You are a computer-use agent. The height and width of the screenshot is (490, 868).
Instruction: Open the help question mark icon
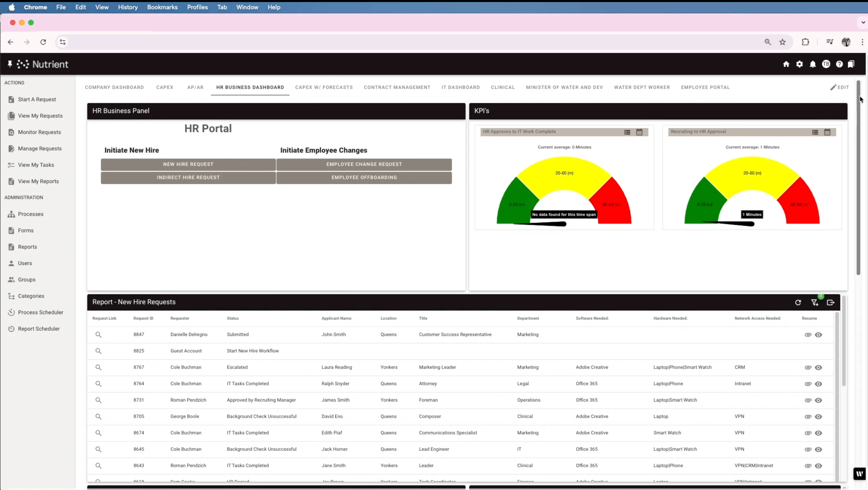tap(839, 64)
